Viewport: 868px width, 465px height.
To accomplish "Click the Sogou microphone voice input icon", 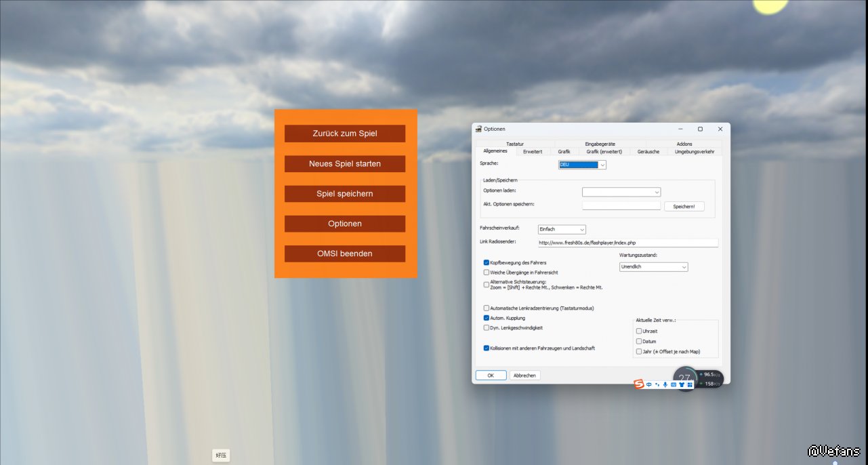I will coord(665,385).
